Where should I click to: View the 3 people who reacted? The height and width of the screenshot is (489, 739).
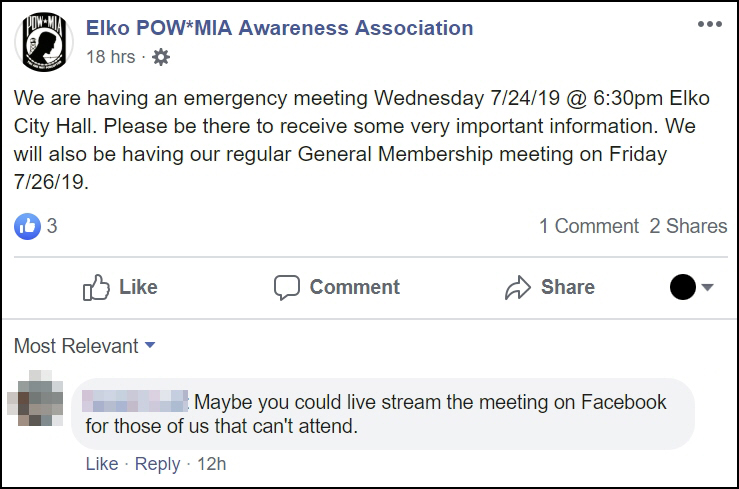pos(52,226)
